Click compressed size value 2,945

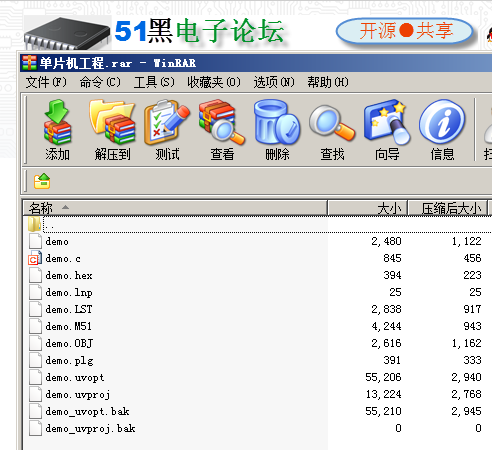tap(466, 411)
